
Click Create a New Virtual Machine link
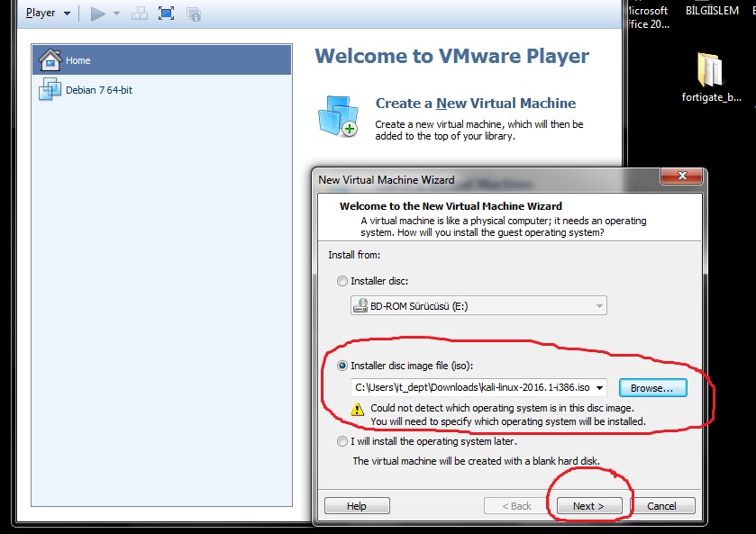(x=476, y=104)
